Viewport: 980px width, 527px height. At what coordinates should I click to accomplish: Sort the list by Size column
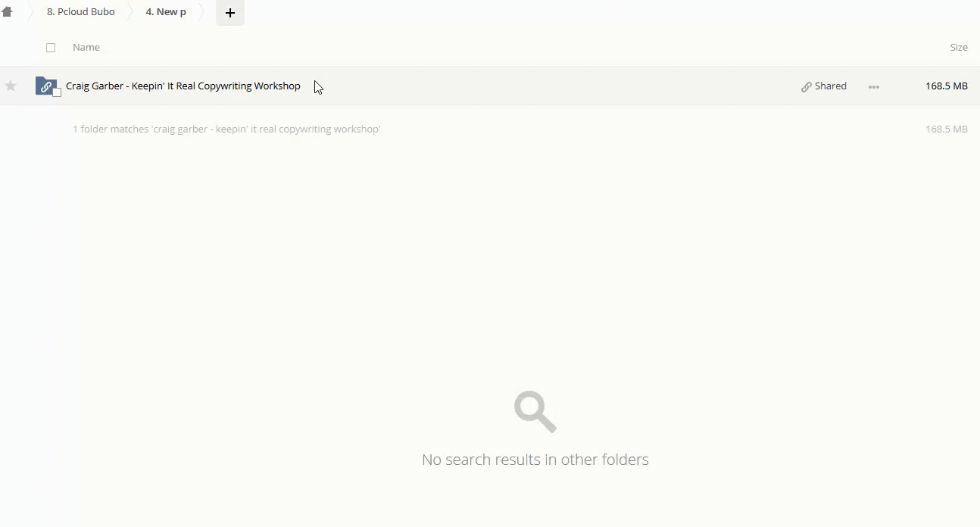click(x=958, y=48)
